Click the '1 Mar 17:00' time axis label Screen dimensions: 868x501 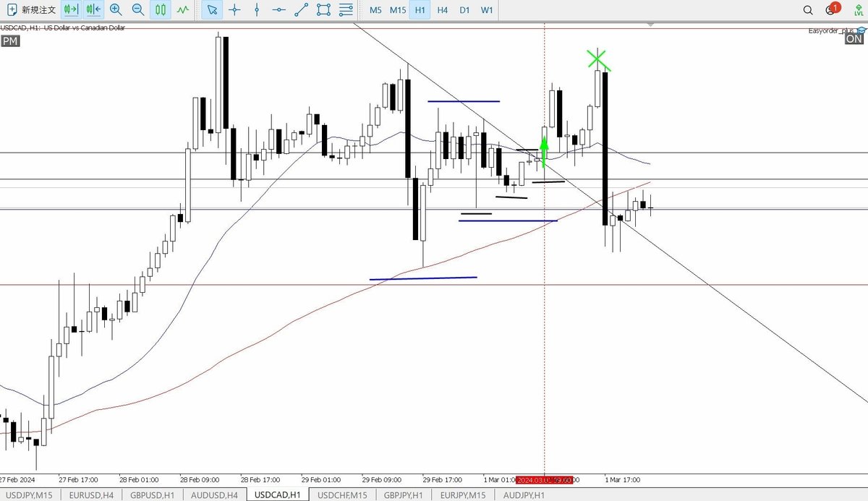click(x=622, y=479)
